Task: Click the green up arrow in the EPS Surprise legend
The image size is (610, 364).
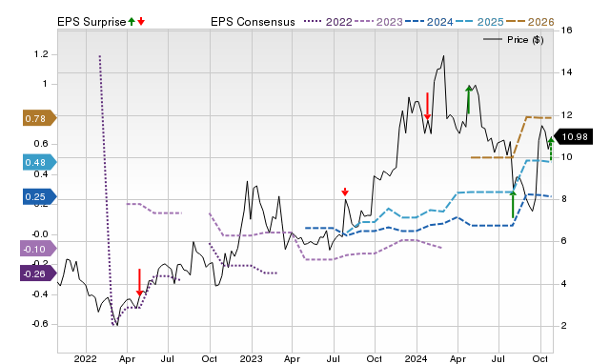Action: (132, 21)
